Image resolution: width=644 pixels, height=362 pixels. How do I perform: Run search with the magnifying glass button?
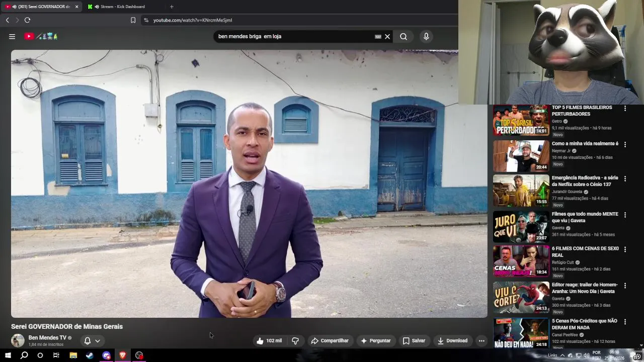pyautogui.click(x=404, y=36)
